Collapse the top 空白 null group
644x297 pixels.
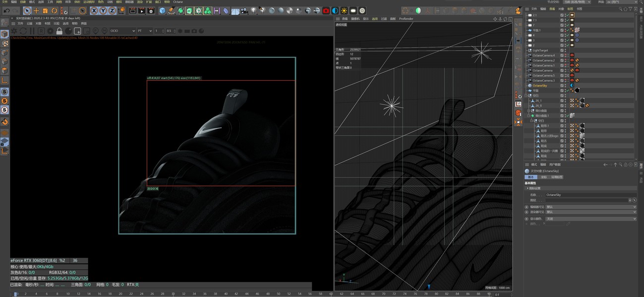[526, 95]
